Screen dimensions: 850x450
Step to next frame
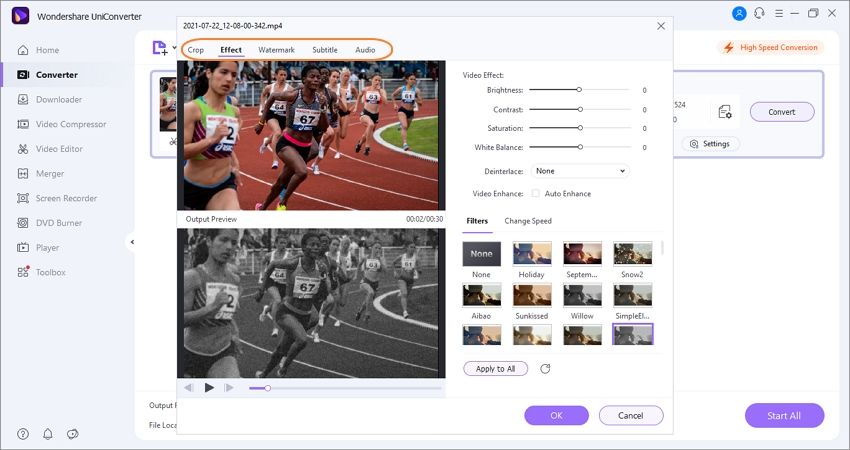point(229,388)
